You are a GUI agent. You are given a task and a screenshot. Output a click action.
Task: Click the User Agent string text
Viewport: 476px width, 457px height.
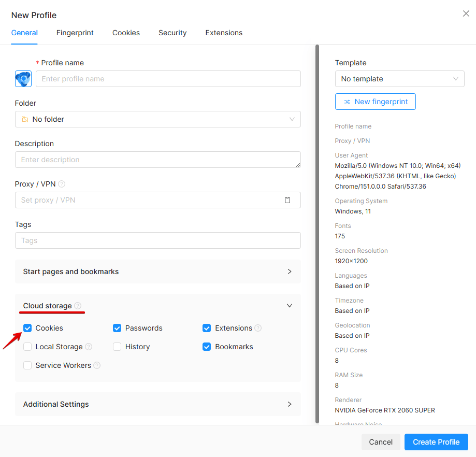point(398,176)
